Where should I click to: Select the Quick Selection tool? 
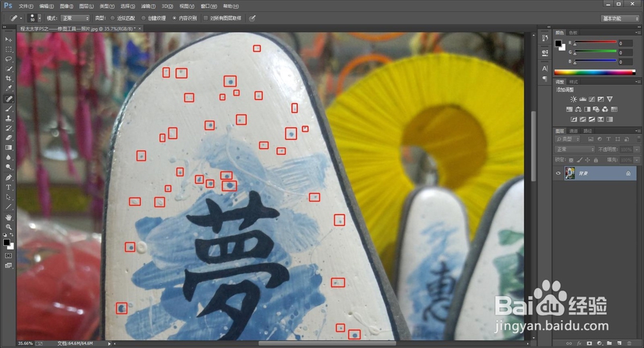(8, 69)
